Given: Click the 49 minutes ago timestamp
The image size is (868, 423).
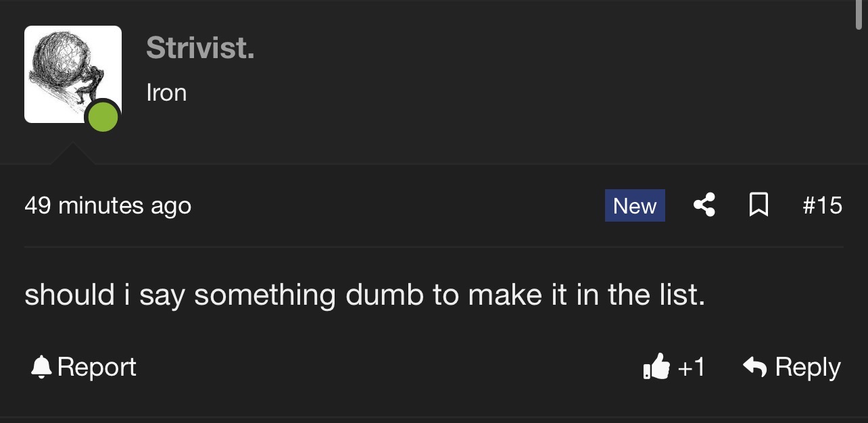Looking at the screenshot, I should pos(108,205).
